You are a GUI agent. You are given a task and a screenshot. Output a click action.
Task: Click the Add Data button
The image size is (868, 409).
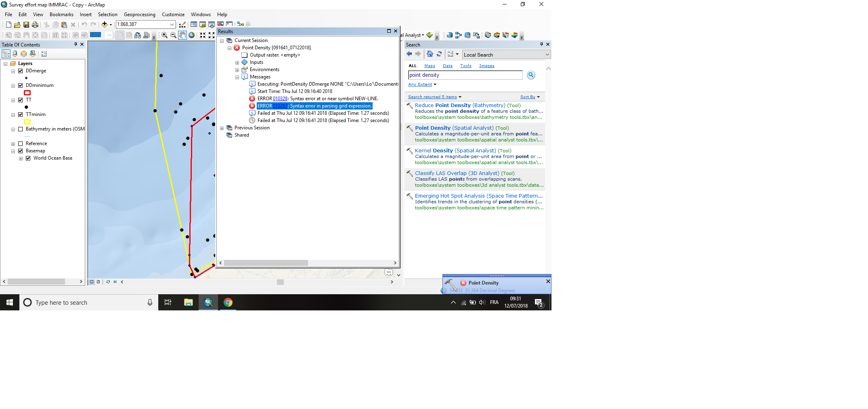coord(105,25)
